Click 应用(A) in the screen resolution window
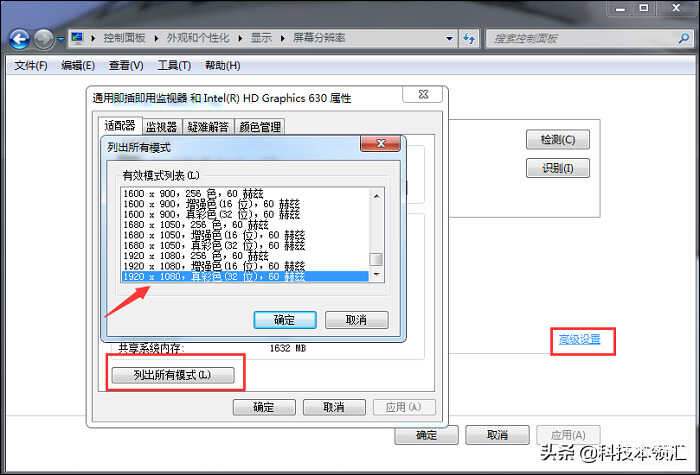 coord(568,435)
